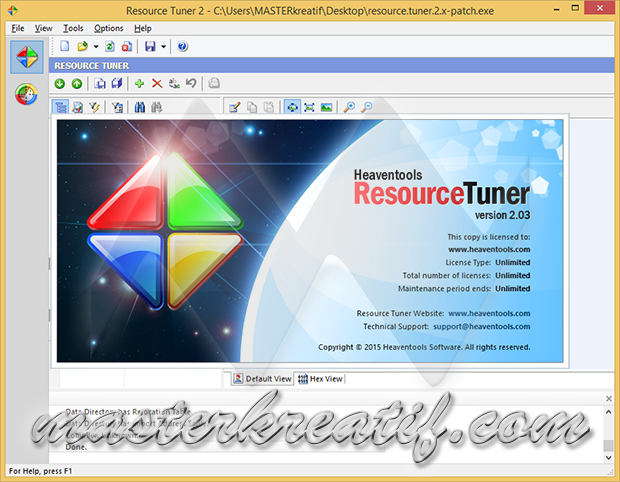Viewport: 620px width, 482px height.
Task: Open the Help menu
Action: pos(143,28)
